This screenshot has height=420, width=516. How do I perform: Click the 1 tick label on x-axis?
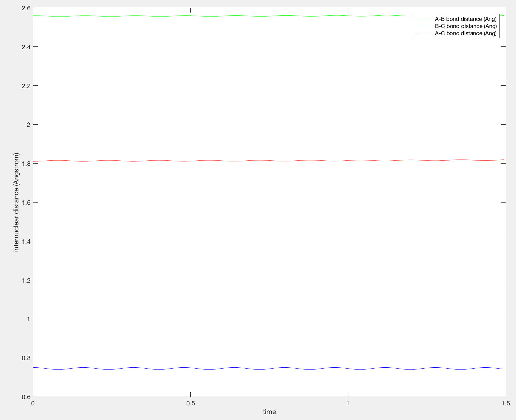click(x=348, y=403)
